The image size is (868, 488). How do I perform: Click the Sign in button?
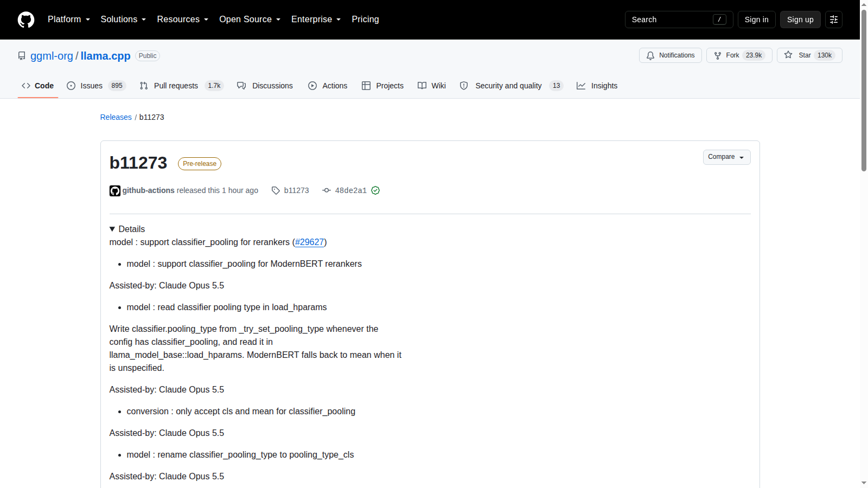pos(756,20)
